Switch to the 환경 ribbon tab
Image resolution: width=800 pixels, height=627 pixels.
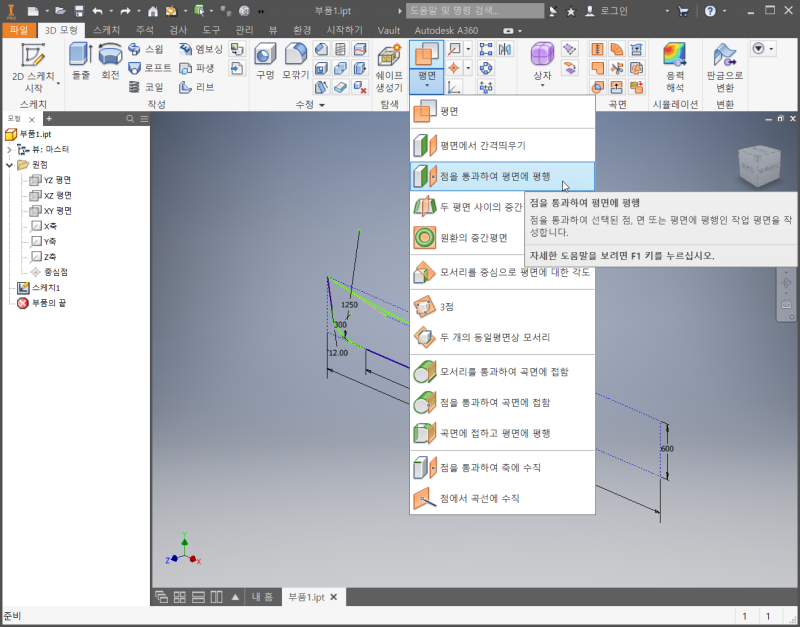point(302,30)
